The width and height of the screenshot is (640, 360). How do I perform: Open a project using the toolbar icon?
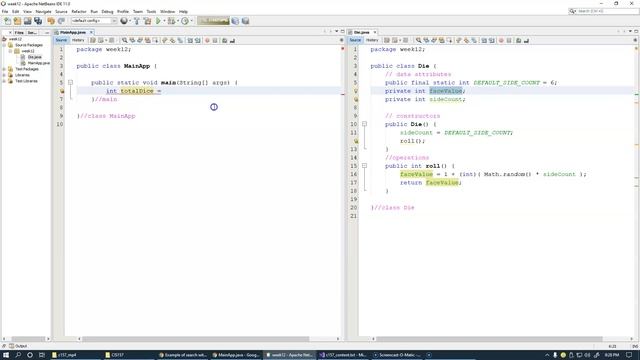pyautogui.click(x=27, y=21)
